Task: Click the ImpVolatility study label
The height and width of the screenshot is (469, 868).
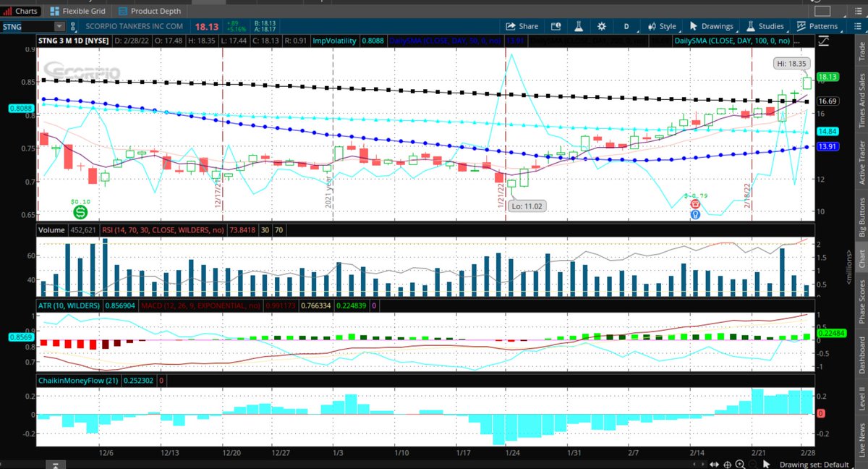Action: click(335, 41)
